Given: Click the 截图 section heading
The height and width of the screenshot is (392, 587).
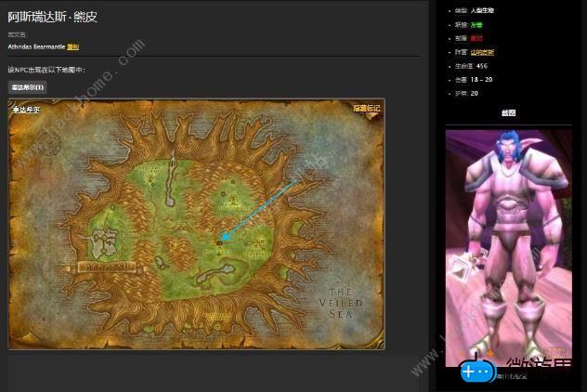Looking at the screenshot, I should 508,112.
